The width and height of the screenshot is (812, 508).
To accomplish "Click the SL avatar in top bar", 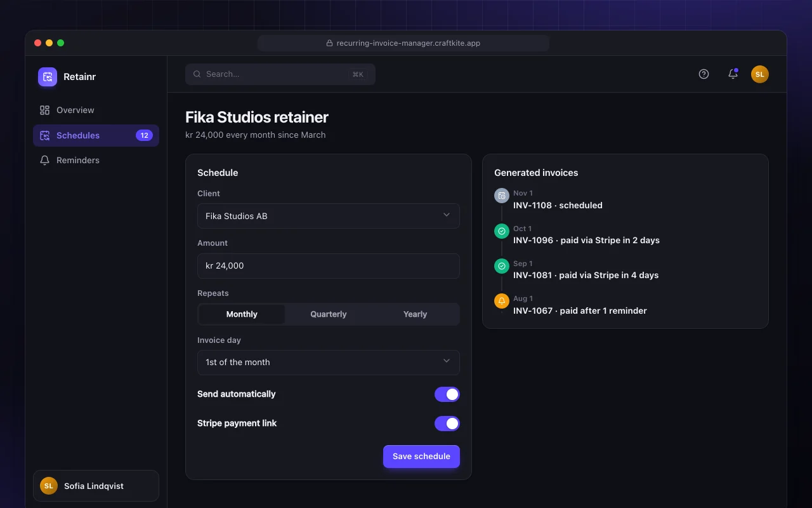I will 760,74.
